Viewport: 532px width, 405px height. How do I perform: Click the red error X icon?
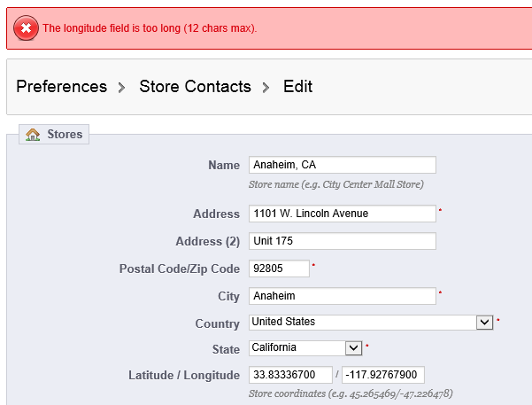coord(26,27)
